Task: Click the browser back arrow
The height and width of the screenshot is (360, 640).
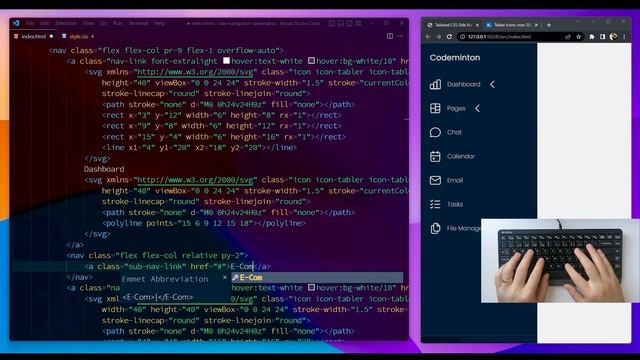Action: 428,37
